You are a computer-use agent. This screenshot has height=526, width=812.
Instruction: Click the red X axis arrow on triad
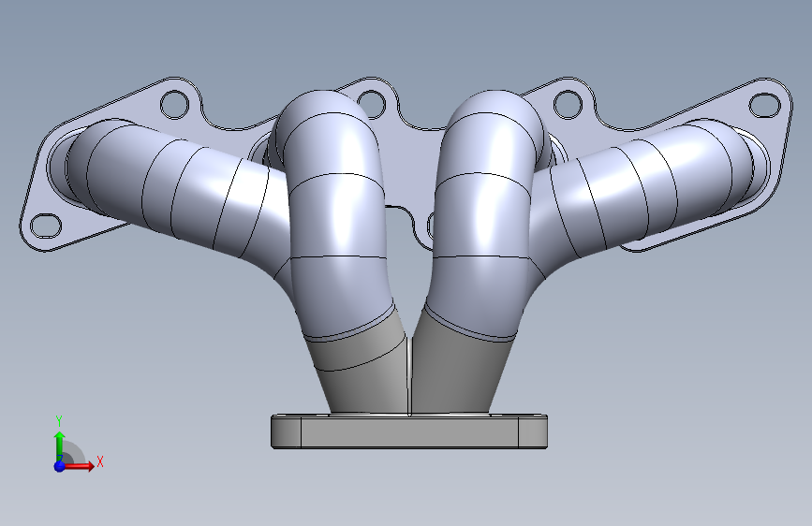click(79, 466)
